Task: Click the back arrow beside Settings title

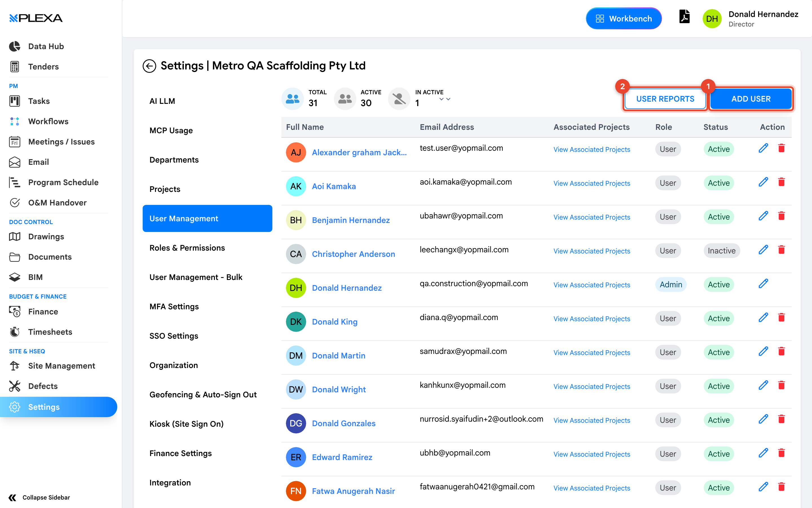Action: pyautogui.click(x=149, y=66)
